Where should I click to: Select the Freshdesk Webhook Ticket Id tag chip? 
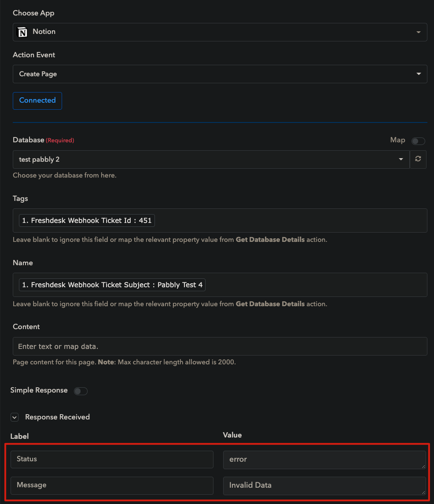[87, 220]
